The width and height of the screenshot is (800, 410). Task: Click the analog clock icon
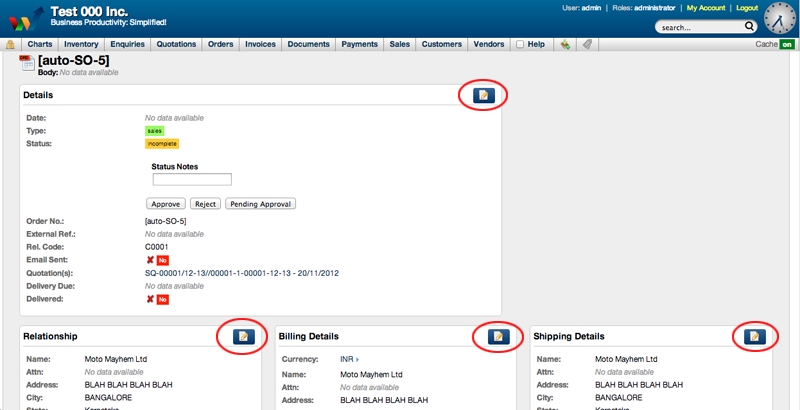point(780,18)
